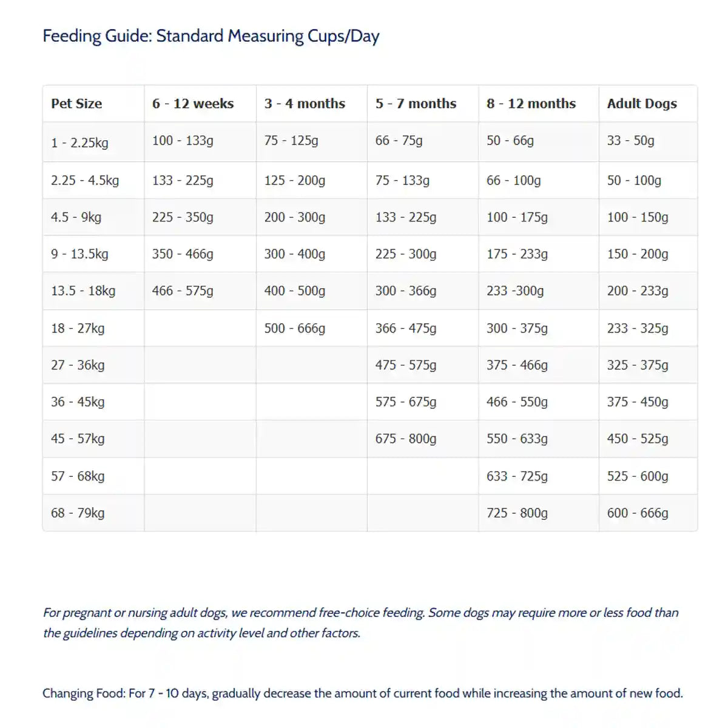Select the 1 - 2.25kg pet size cell
Screen dimensions: 728x728
[x=79, y=143]
